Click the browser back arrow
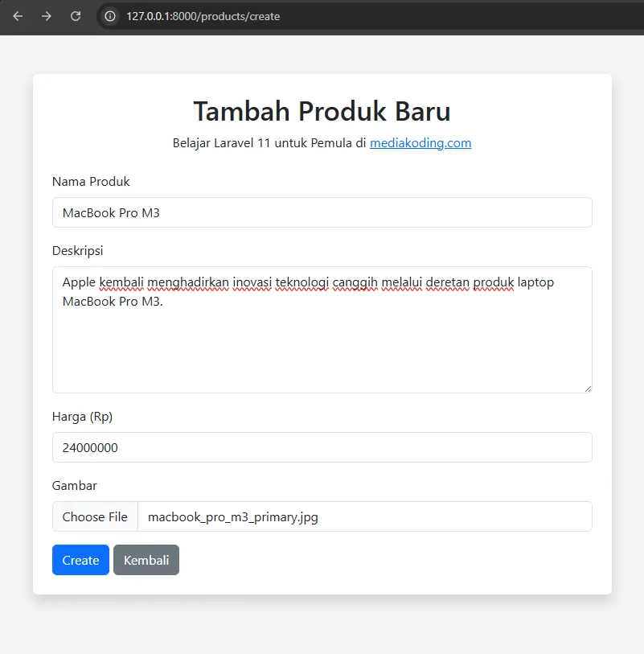This screenshot has width=644, height=654. coord(18,16)
